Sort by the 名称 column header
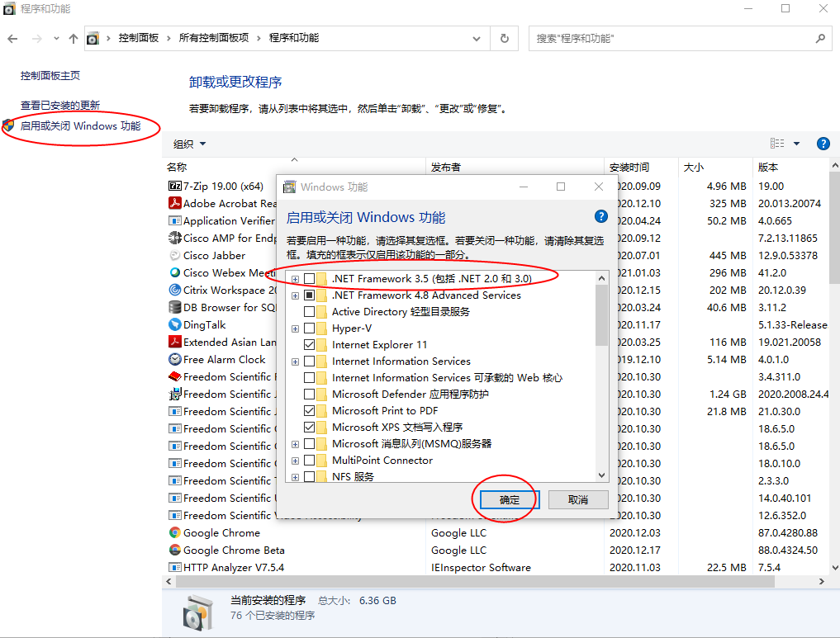This screenshot has width=840, height=638. pos(293,167)
